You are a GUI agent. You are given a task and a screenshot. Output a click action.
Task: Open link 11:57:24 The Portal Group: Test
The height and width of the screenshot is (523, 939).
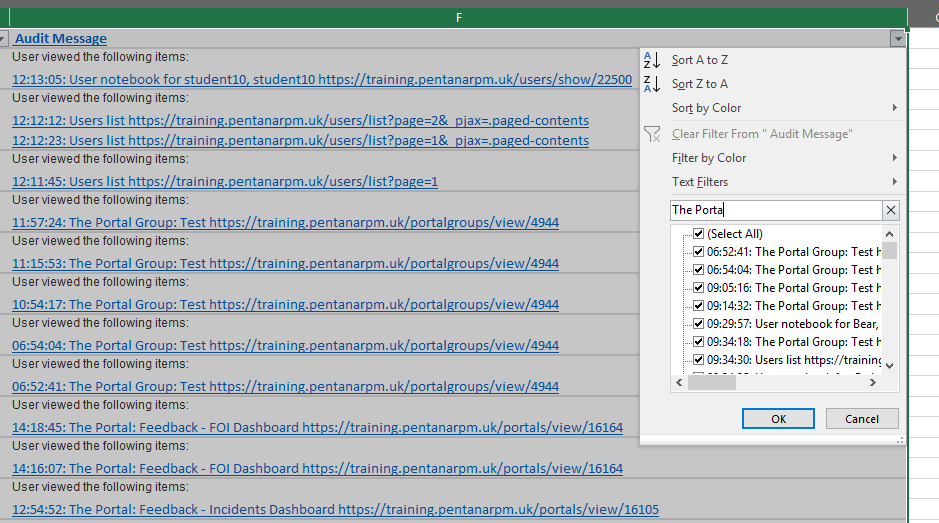pos(285,222)
